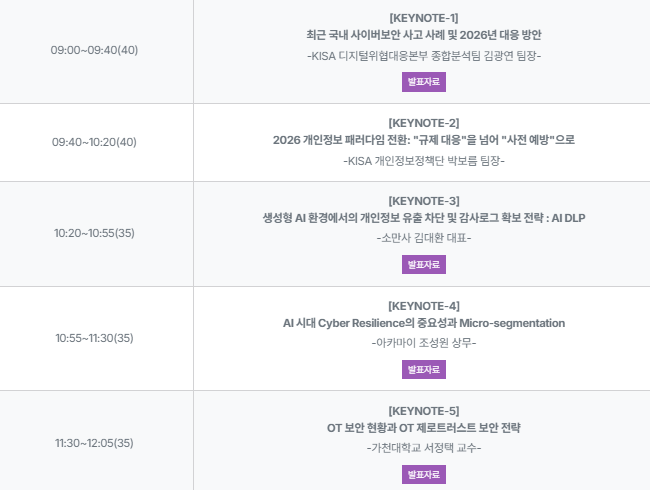Select the '2026 개인정보 패러다임 전환' session title
This screenshot has height=490, width=650.
pos(423,139)
